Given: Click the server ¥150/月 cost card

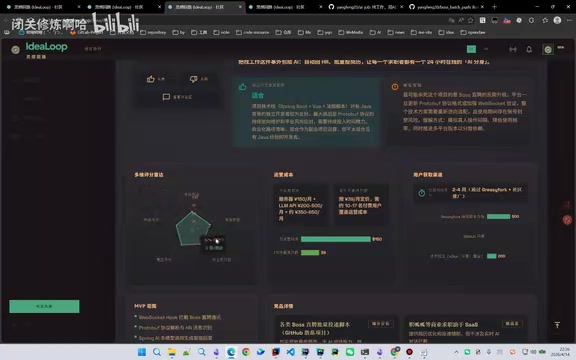Looking at the screenshot, I should tap(301, 205).
